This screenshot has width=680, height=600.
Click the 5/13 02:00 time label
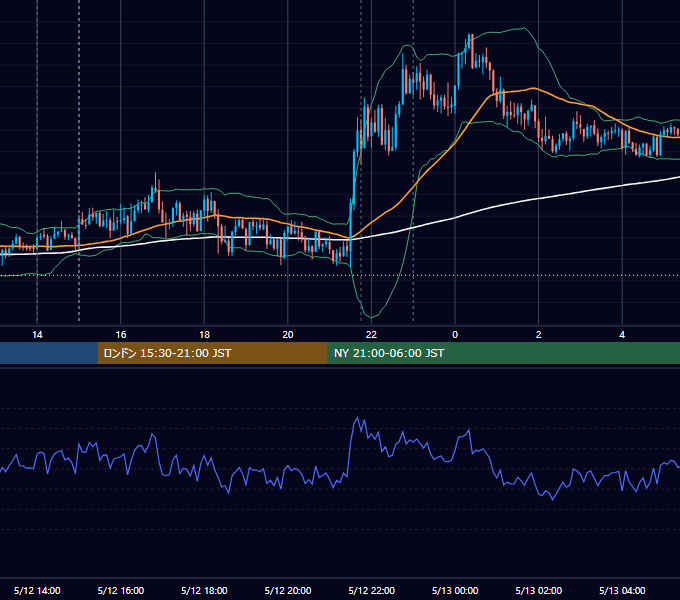[539, 590]
